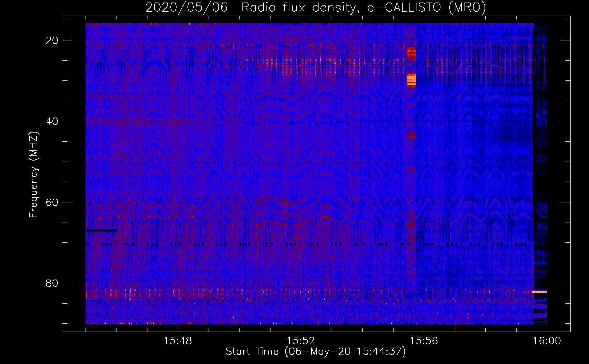The width and height of the screenshot is (589, 364).
Task: Click the plot title 'Radio flux density, e-CALLISTO (MRO)'
Action: point(364,7)
